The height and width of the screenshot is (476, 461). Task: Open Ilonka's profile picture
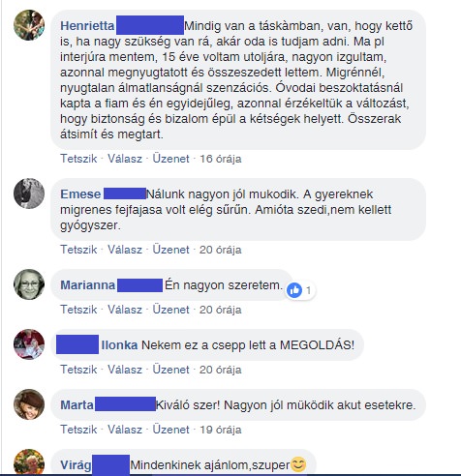coord(29,344)
